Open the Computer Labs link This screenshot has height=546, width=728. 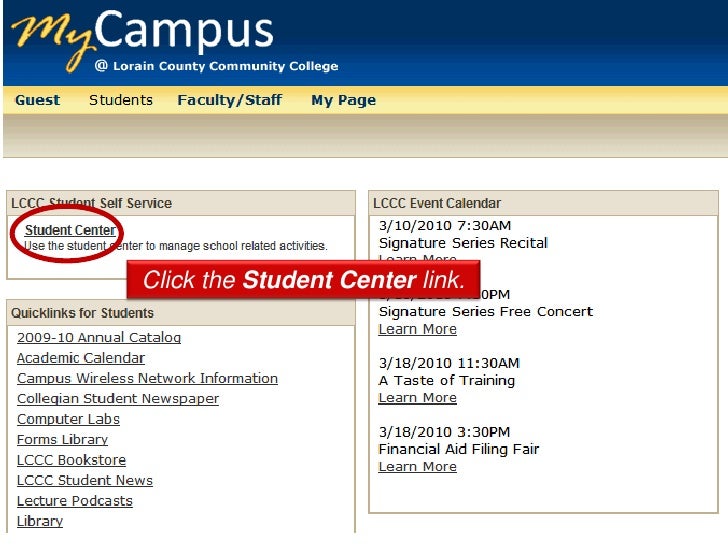[68, 419]
